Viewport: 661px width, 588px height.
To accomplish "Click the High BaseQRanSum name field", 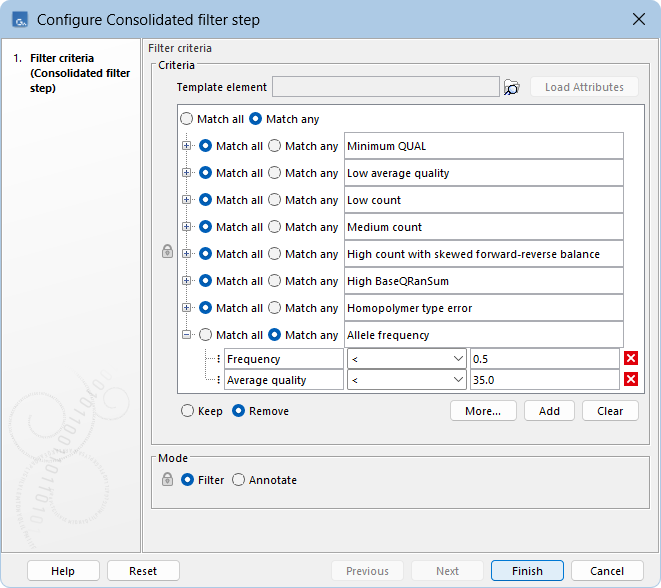I will [x=484, y=281].
